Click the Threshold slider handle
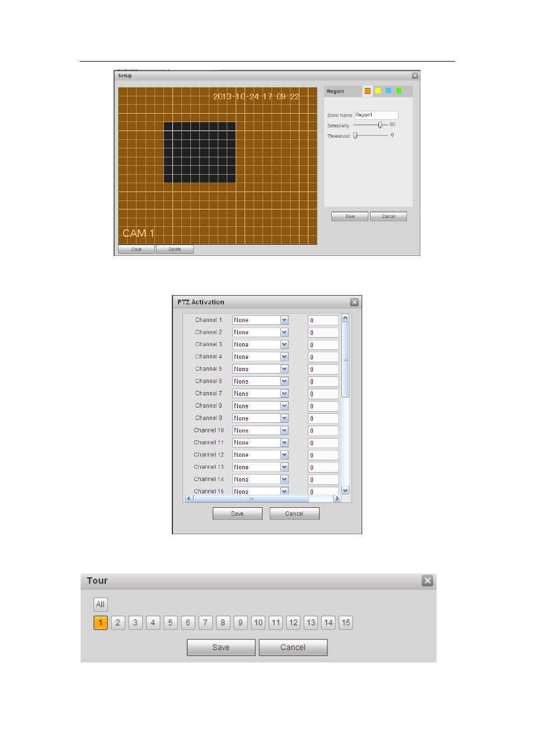The height and width of the screenshot is (756, 534). 355,136
